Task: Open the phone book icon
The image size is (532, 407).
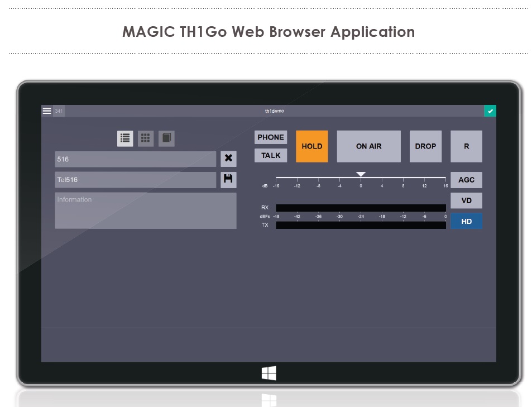Action: pos(166,138)
